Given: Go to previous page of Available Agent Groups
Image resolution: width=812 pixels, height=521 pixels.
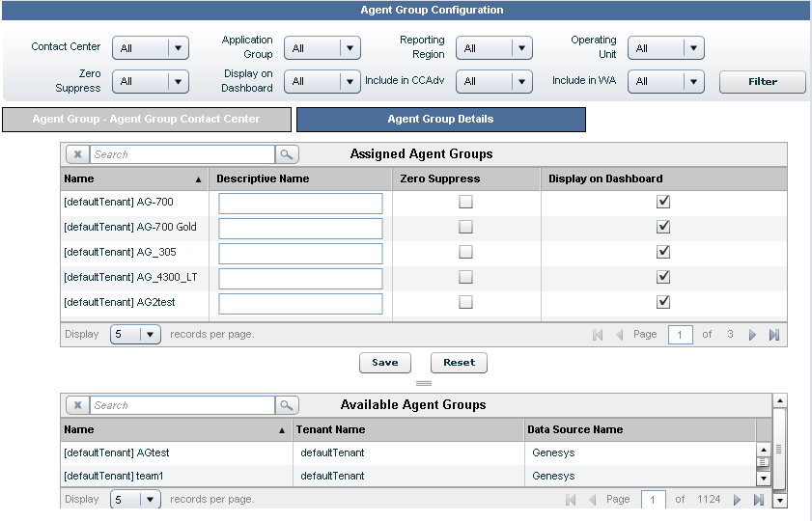Looking at the screenshot, I should 593,500.
